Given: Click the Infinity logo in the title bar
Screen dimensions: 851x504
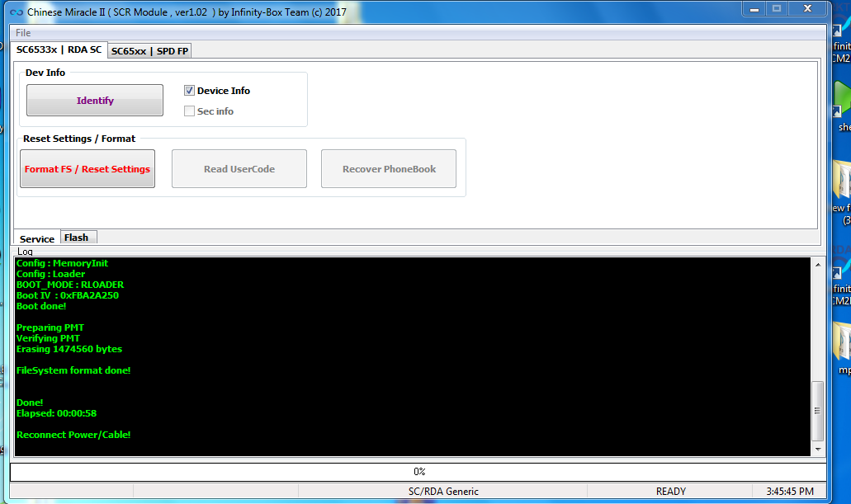Looking at the screenshot, I should pyautogui.click(x=17, y=12).
